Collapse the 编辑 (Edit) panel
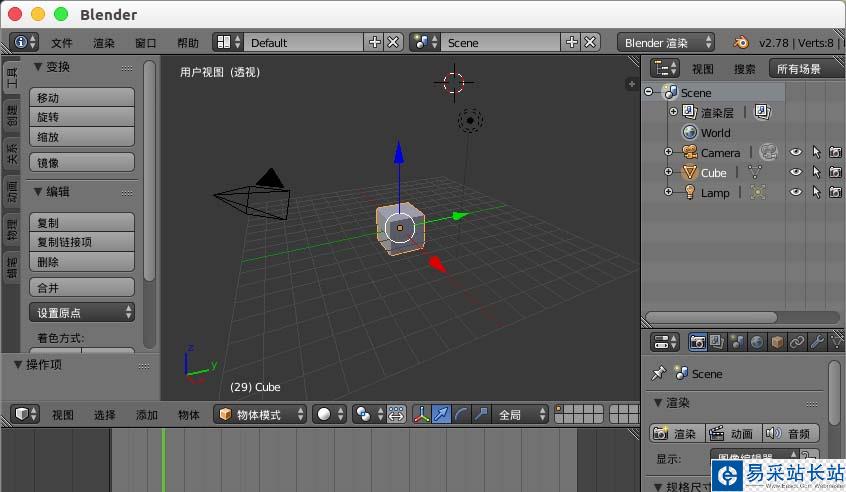The image size is (846, 492). 38,192
